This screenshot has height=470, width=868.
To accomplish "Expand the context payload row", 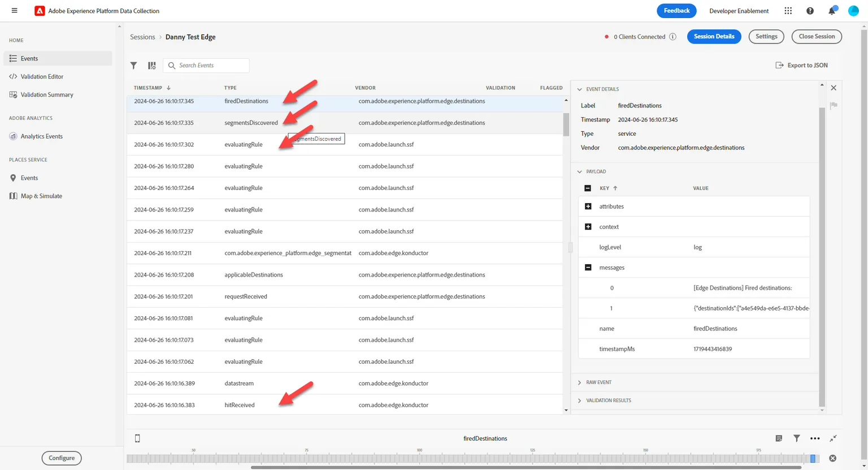I will 588,227.
